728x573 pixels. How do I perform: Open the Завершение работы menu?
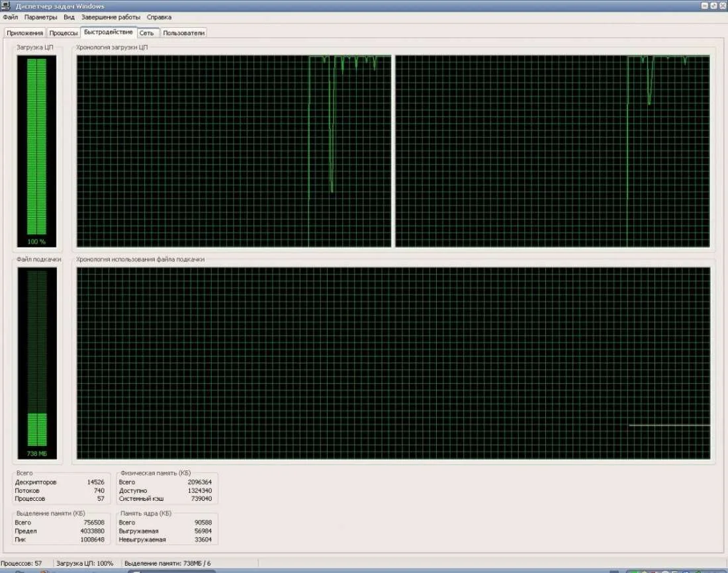point(111,17)
